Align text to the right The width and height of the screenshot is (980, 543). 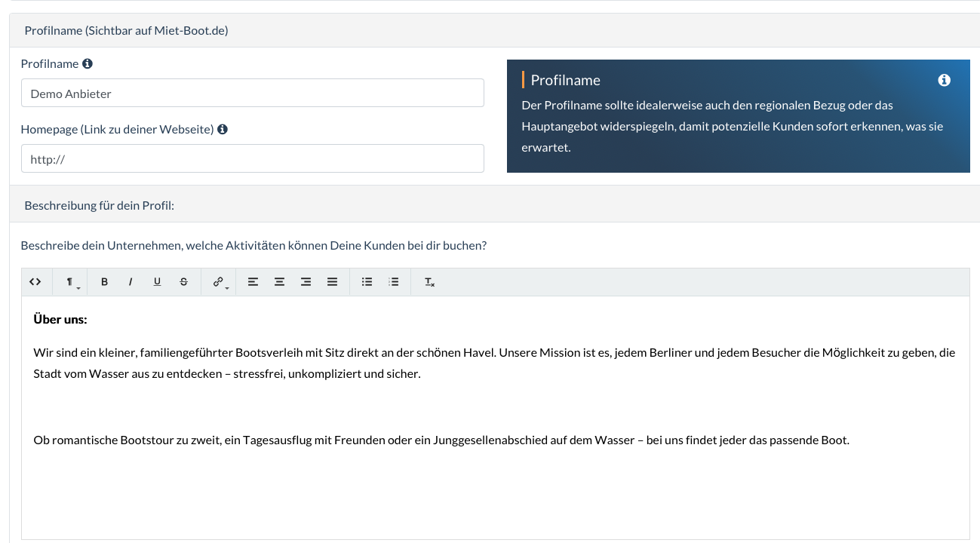tap(306, 282)
